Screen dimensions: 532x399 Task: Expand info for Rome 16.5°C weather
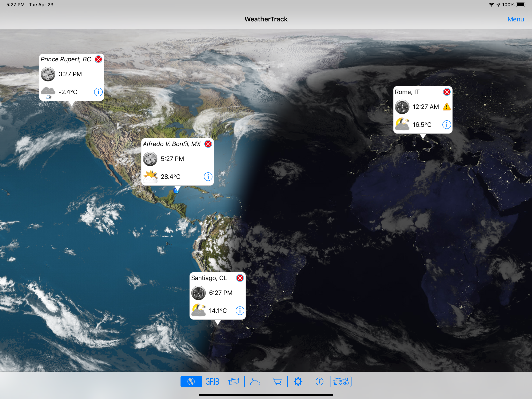(x=447, y=125)
